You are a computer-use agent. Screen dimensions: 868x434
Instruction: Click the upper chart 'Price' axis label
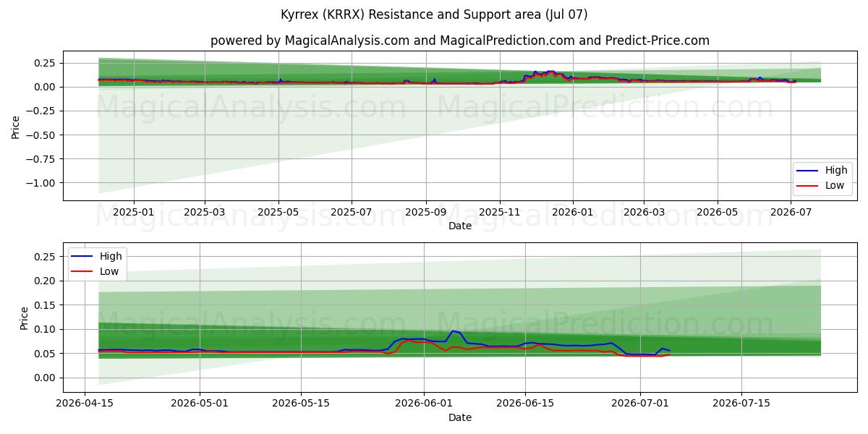(16, 125)
